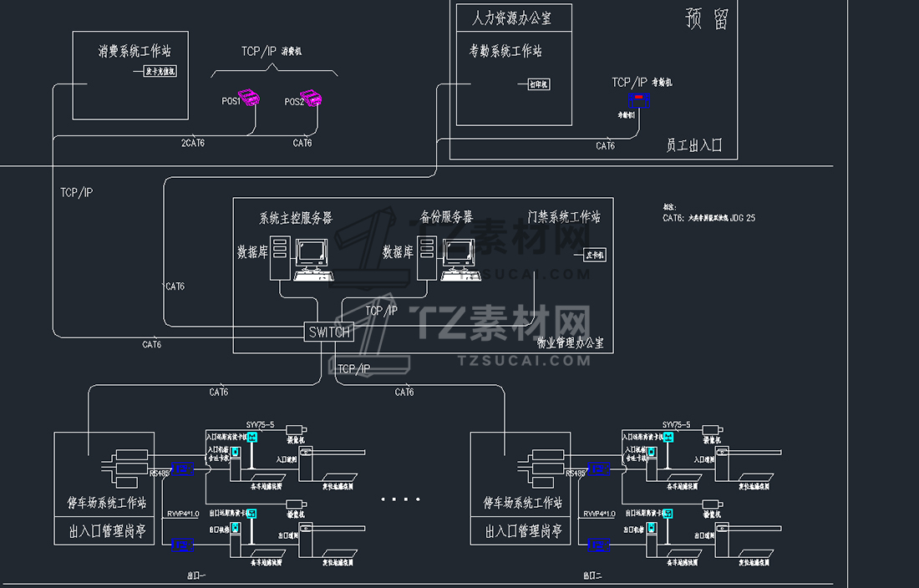Click the 出口一 caption
Image resolution: width=919 pixels, height=588 pixels.
(196, 575)
